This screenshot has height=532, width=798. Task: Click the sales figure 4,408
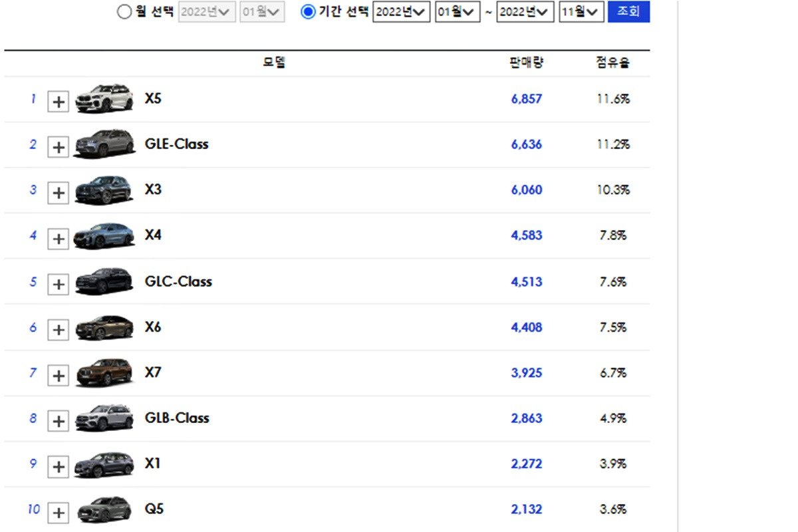tap(527, 327)
